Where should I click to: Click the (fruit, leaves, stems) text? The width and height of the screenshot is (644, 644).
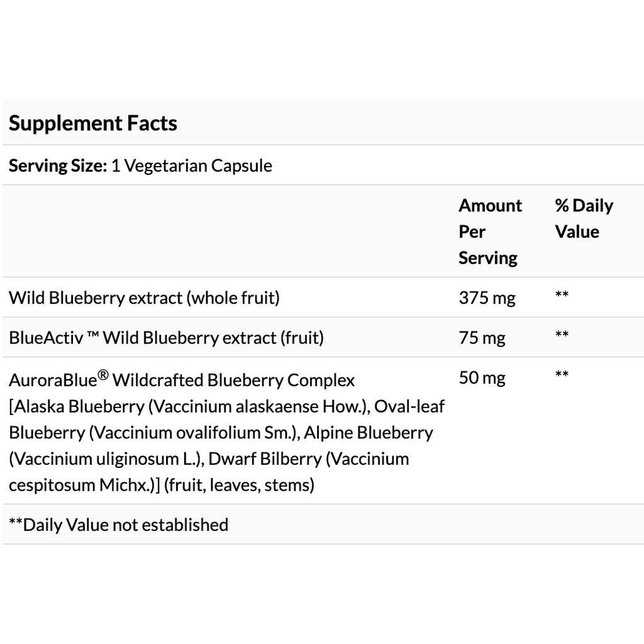pos(239,485)
